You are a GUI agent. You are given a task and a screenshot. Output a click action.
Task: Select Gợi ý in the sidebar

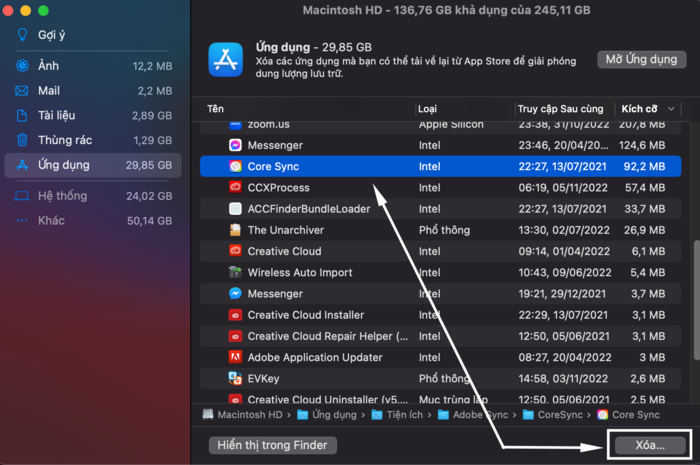click(93, 35)
